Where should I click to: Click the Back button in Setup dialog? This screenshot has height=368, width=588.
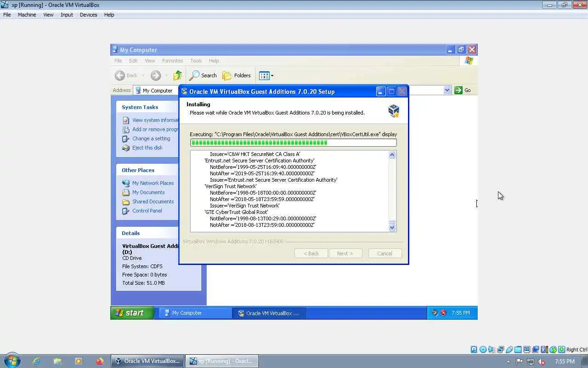coord(311,253)
